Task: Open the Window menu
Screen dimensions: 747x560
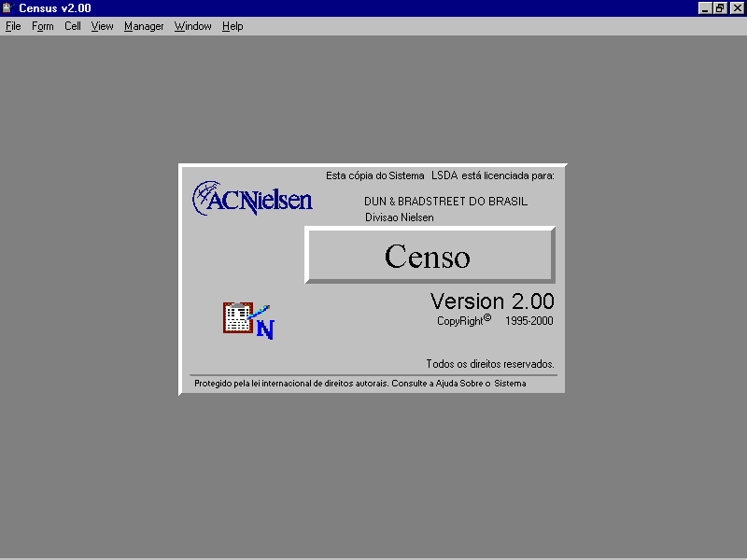Action: point(192,26)
